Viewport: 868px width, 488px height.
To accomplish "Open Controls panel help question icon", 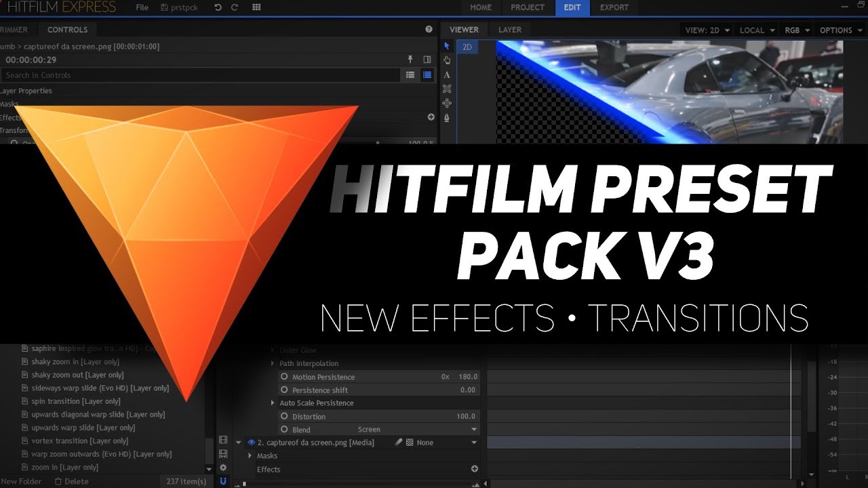I will pyautogui.click(x=429, y=29).
